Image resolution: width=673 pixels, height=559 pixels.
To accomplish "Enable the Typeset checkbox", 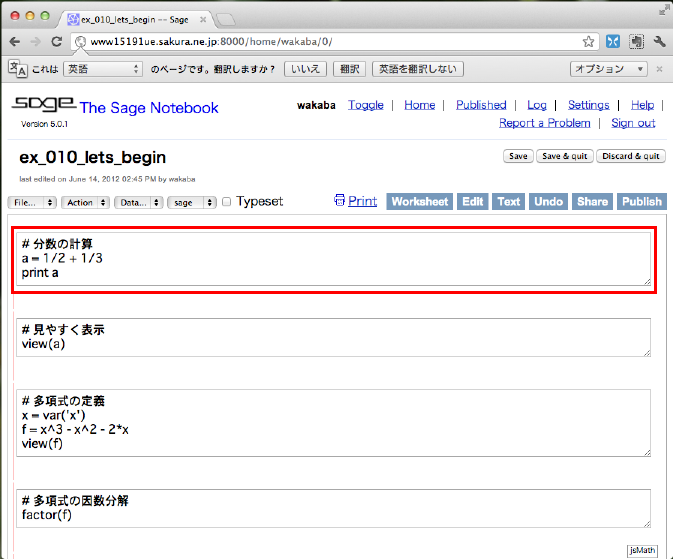I will pyautogui.click(x=227, y=202).
